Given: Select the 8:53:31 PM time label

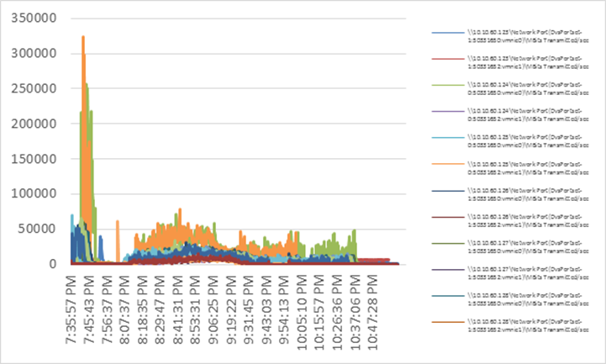Looking at the screenshot, I should [x=196, y=309].
